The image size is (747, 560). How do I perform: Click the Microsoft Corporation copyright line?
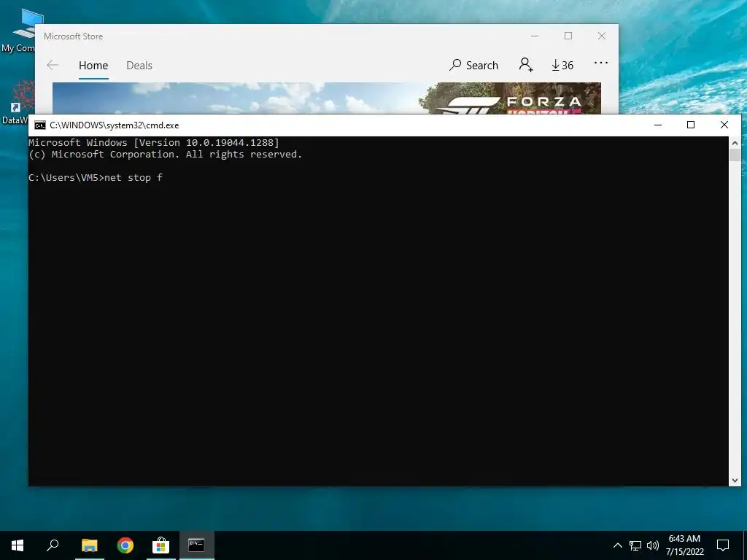pyautogui.click(x=166, y=155)
